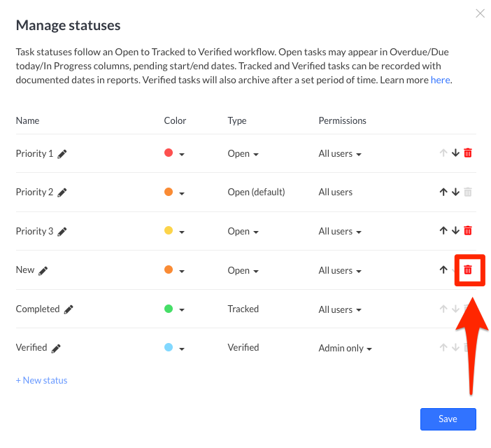Open Type dropdown for New status
The height and width of the screenshot is (448, 491).
click(x=243, y=271)
